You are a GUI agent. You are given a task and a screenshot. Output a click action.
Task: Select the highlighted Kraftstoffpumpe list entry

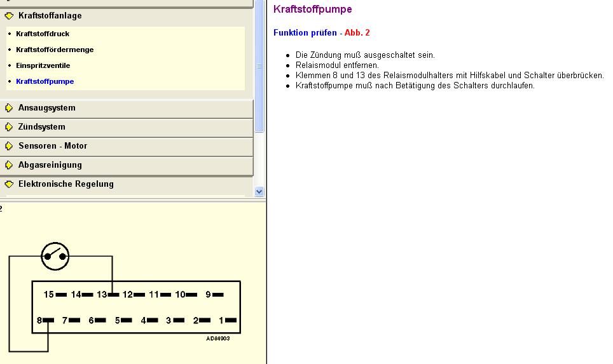[x=45, y=81]
